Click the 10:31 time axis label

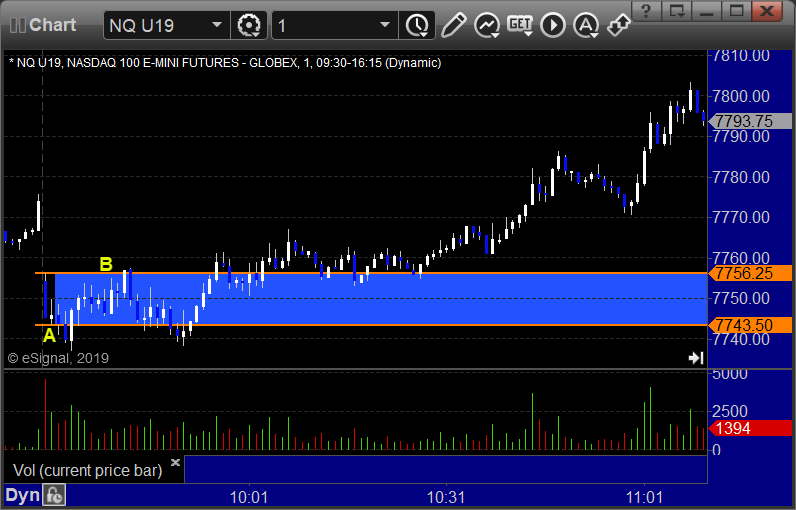pyautogui.click(x=446, y=497)
